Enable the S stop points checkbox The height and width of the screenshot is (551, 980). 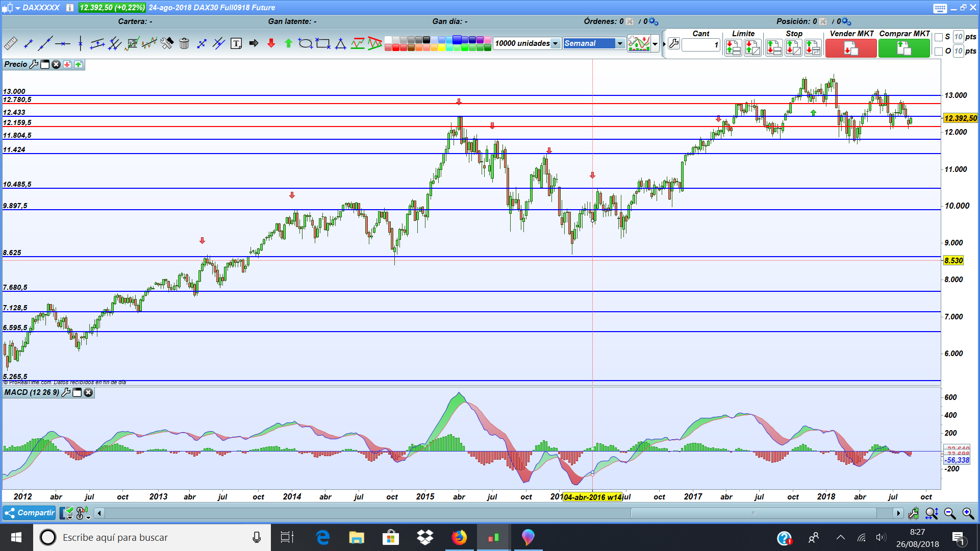click(x=939, y=37)
